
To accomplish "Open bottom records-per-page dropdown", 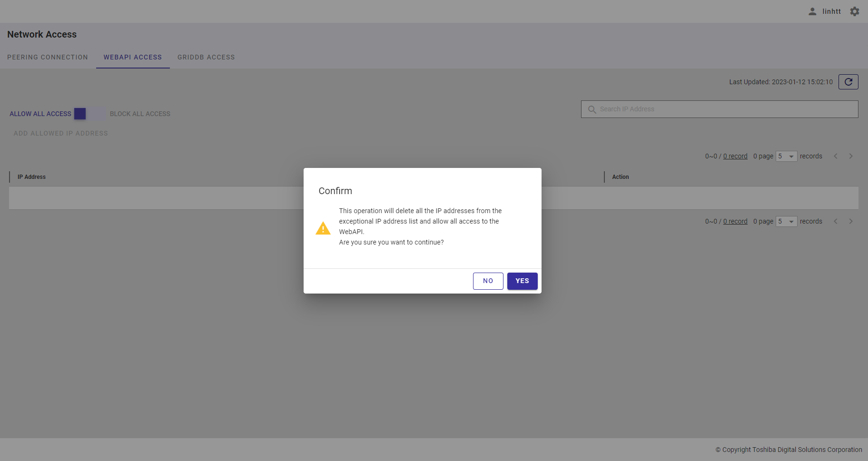I will [x=786, y=222].
